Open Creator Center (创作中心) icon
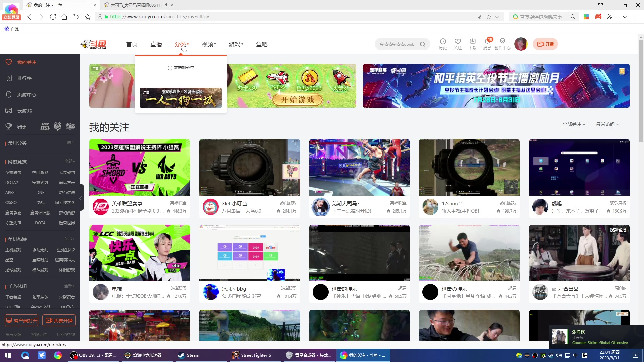 (502, 44)
